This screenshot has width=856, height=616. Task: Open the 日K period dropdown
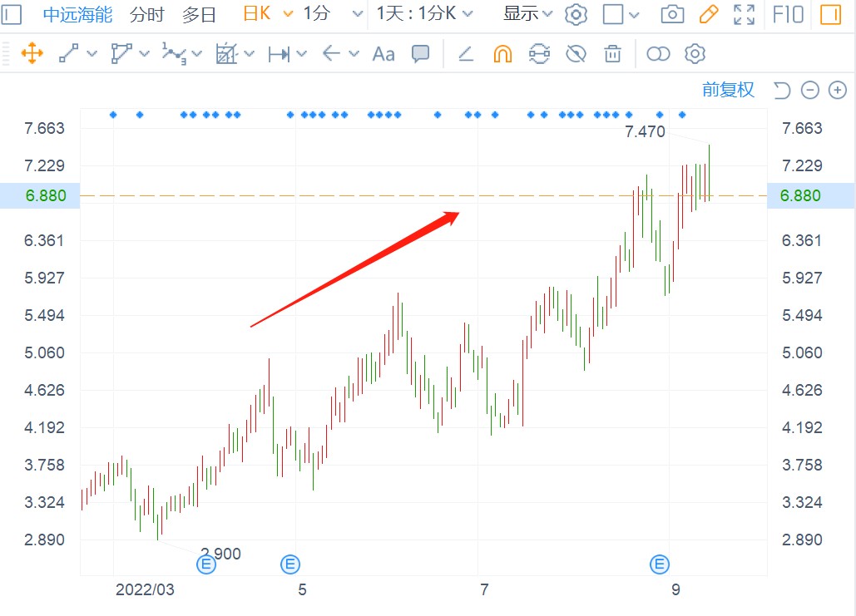point(268,13)
